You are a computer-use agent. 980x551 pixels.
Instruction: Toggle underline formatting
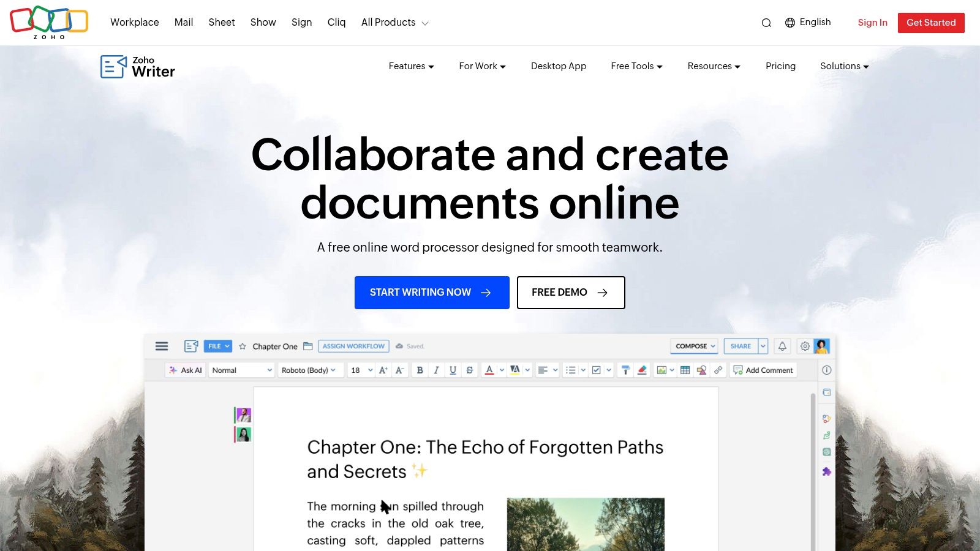[x=453, y=370]
